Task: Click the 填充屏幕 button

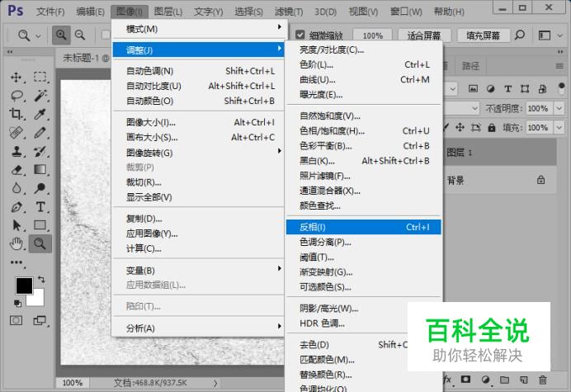Action: [483, 35]
